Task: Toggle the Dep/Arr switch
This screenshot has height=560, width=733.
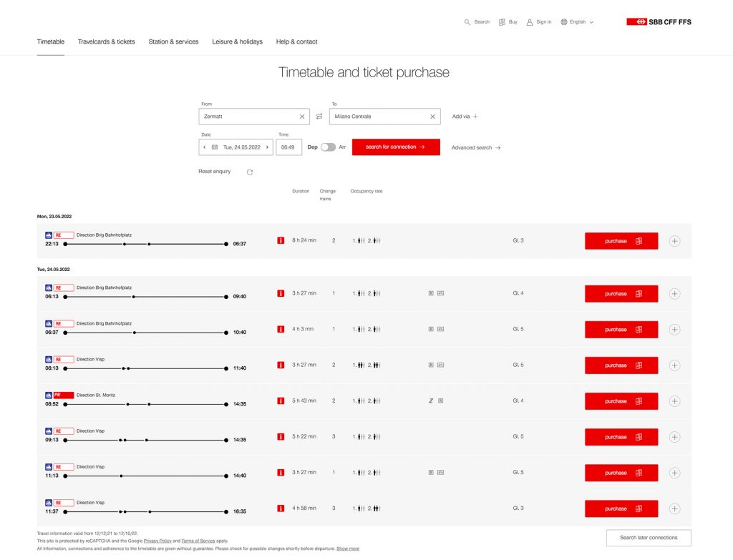Action: [x=328, y=147]
